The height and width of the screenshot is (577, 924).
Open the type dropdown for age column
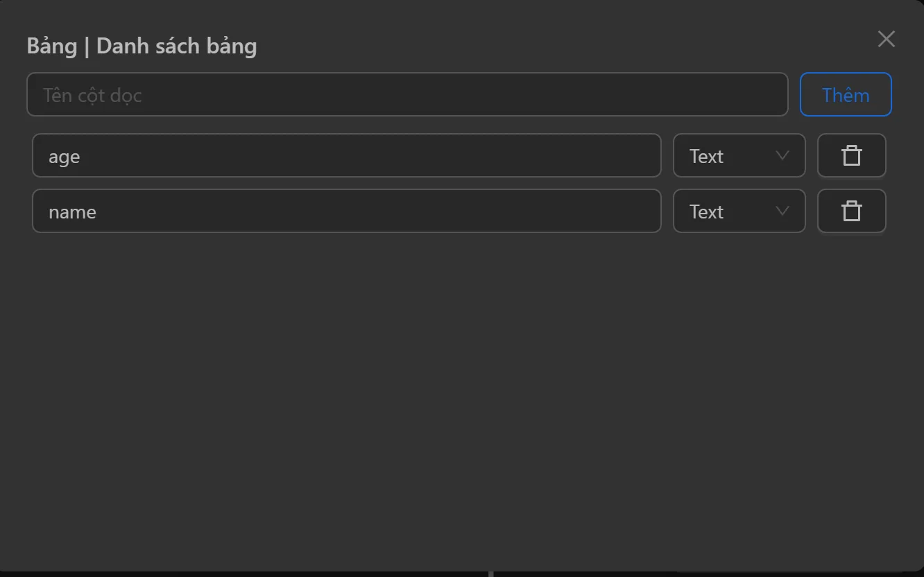pyautogui.click(x=739, y=156)
